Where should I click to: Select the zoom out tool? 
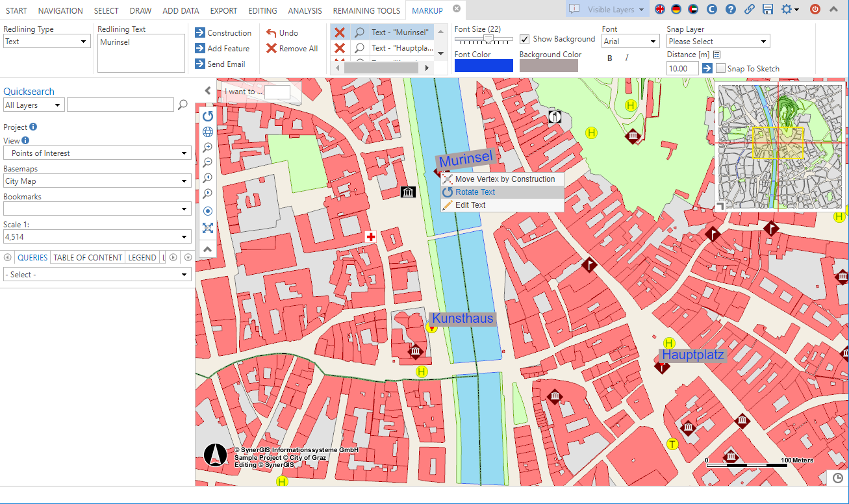207,162
